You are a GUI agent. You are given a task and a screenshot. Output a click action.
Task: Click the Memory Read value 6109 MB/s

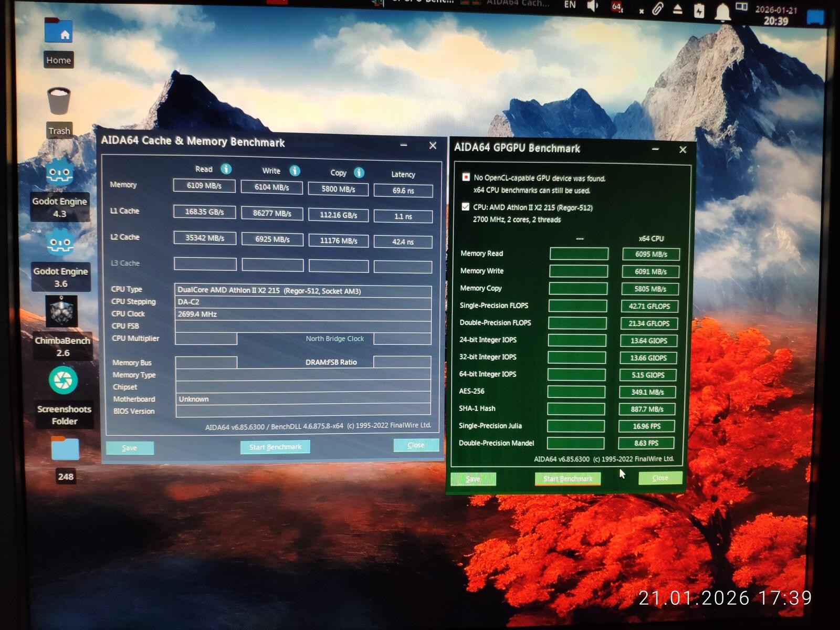204,186
